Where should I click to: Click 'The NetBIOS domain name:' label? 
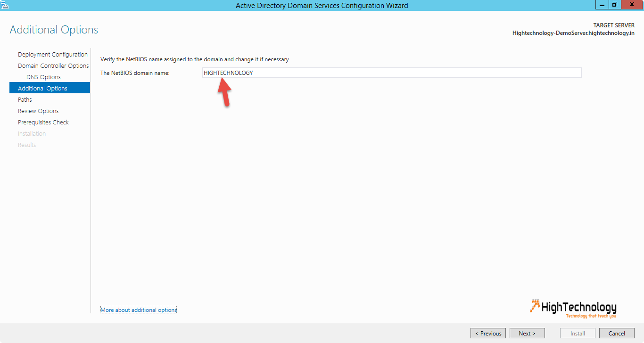tap(135, 73)
